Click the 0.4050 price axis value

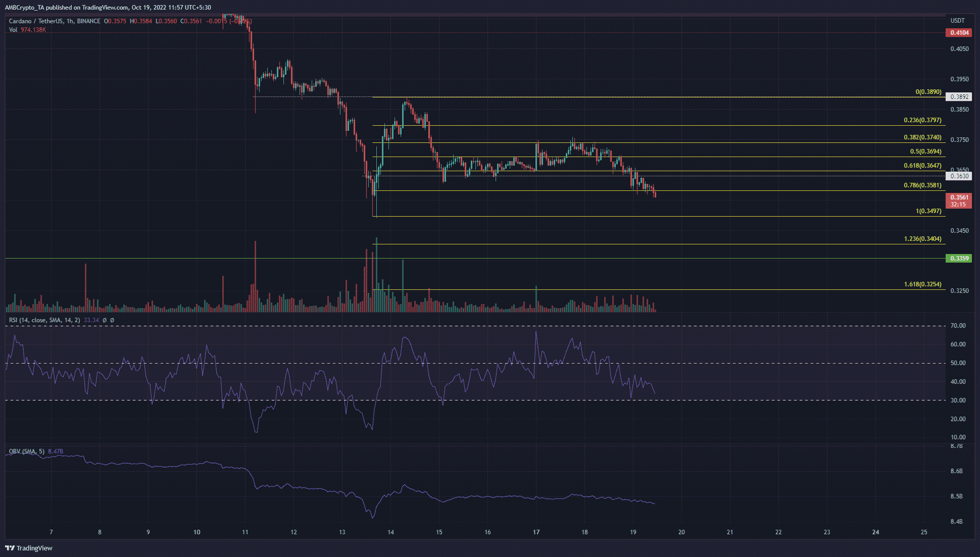pyautogui.click(x=959, y=49)
